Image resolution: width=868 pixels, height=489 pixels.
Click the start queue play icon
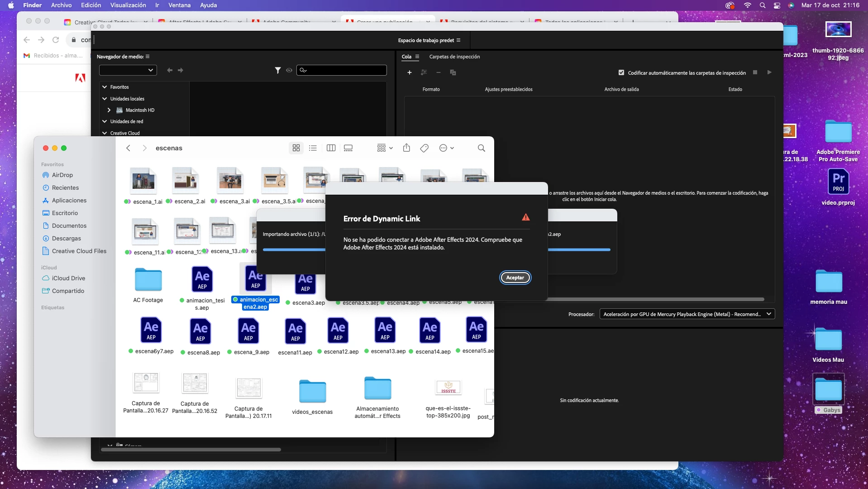click(x=769, y=72)
